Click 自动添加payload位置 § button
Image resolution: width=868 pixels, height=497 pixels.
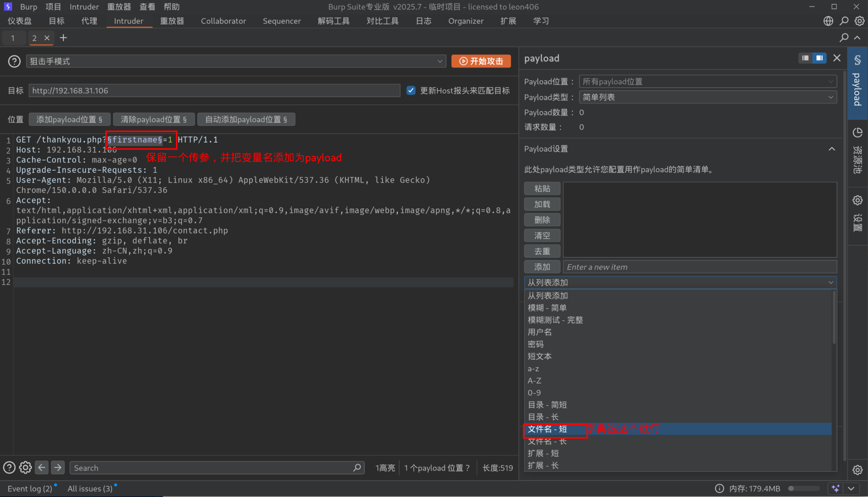pos(246,119)
